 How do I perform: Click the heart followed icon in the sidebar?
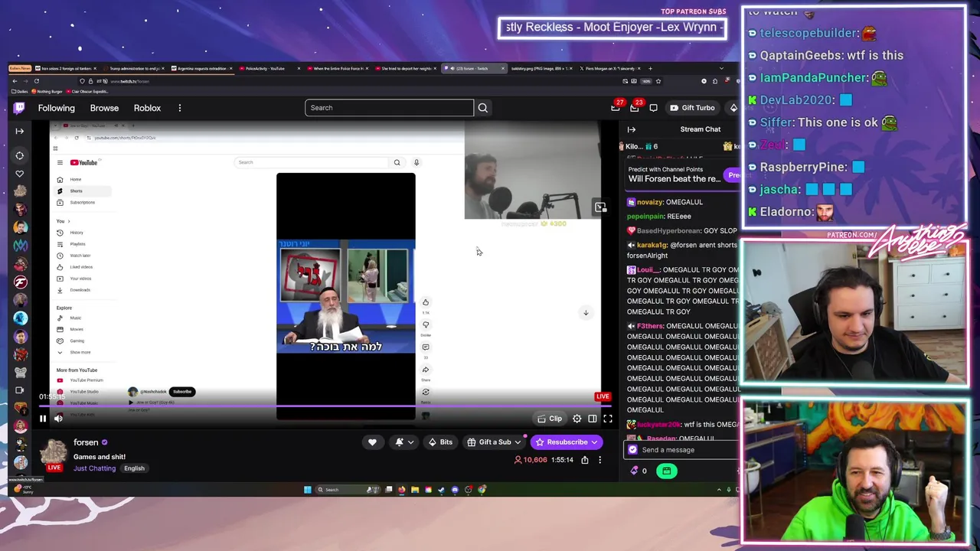[x=20, y=174]
